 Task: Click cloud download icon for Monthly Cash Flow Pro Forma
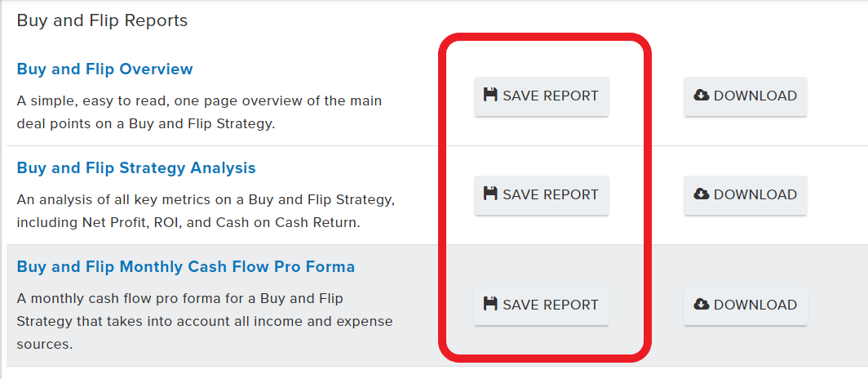702,304
